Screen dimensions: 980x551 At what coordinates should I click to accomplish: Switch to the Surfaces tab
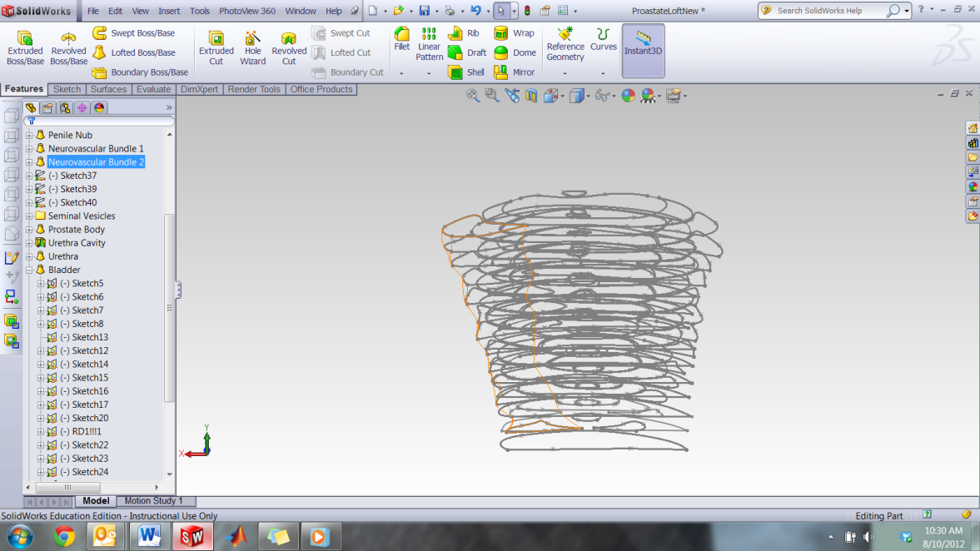(109, 89)
